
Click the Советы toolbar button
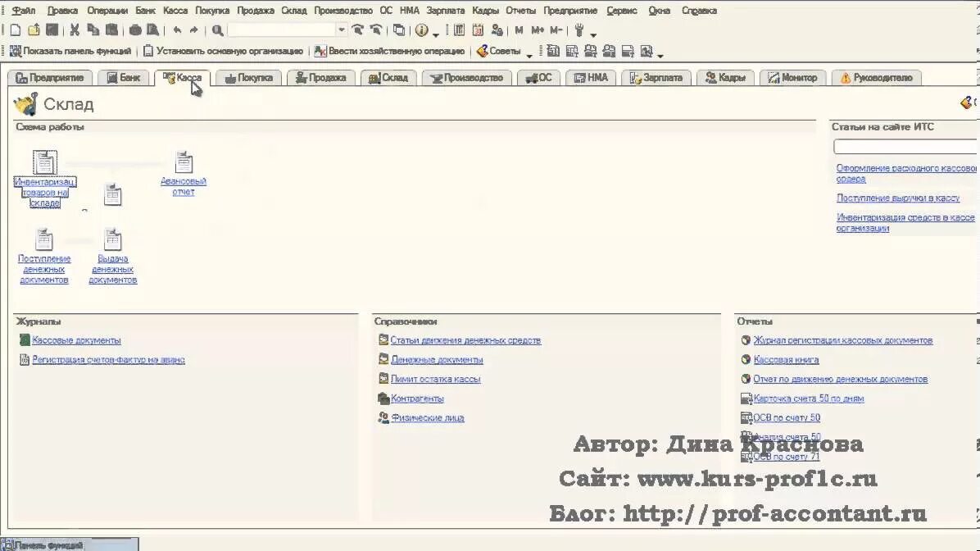click(x=499, y=52)
